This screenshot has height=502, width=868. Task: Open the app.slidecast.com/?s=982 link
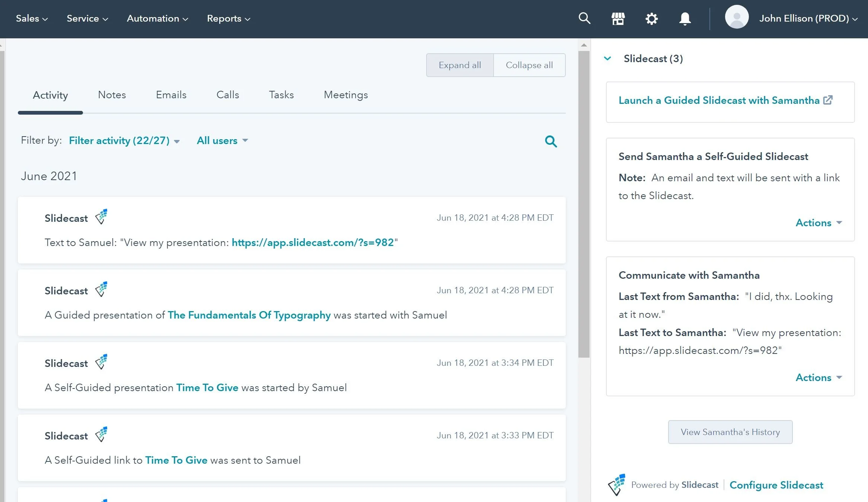tap(313, 243)
